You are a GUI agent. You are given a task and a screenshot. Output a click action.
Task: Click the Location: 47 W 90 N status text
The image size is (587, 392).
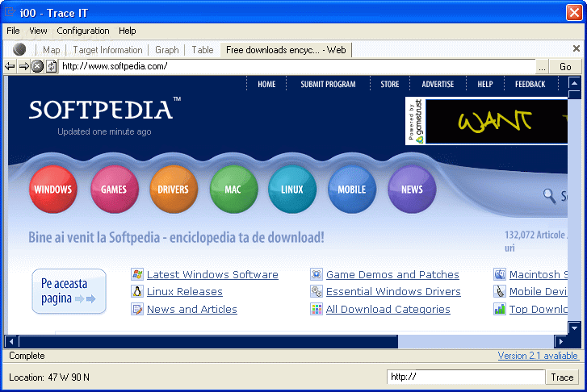(49, 377)
